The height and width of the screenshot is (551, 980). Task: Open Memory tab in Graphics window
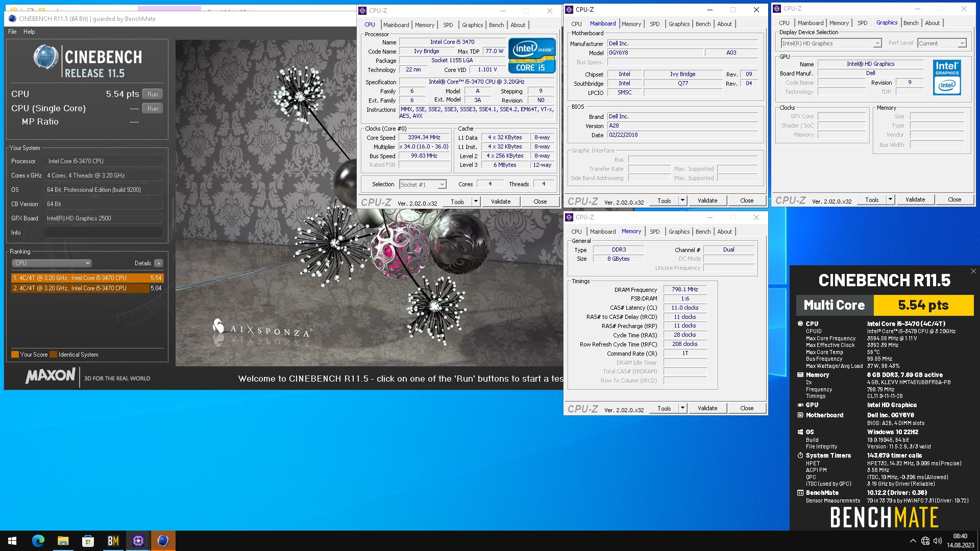pos(839,23)
